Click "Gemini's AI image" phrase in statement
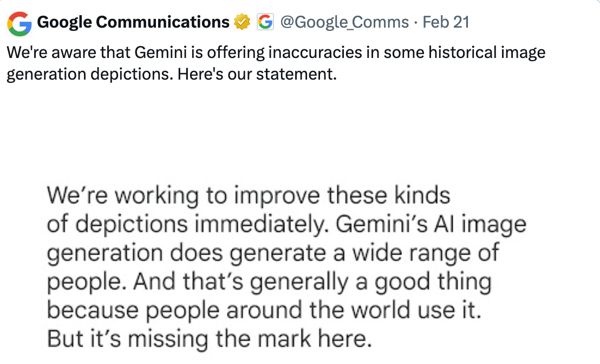The height and width of the screenshot is (364, 600). pos(431,224)
